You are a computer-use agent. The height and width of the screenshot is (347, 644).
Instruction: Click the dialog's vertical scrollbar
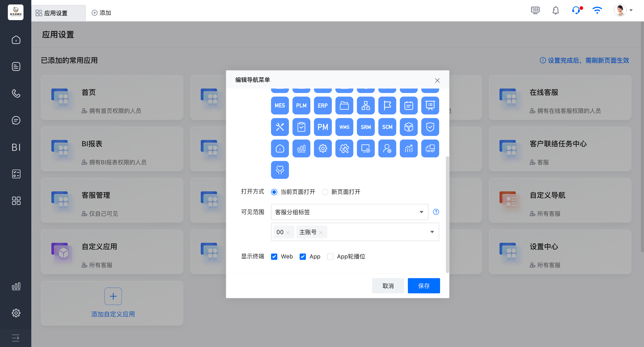[447, 214]
